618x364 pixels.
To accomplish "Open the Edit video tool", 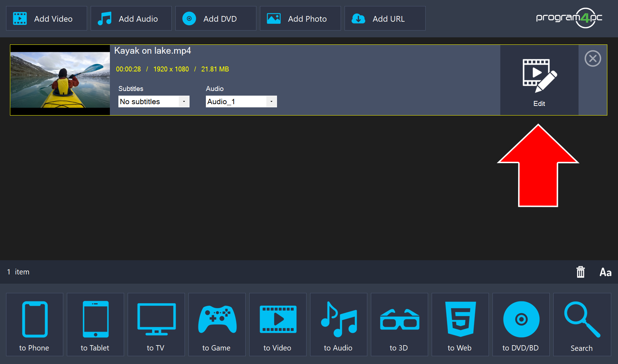I will click(539, 80).
